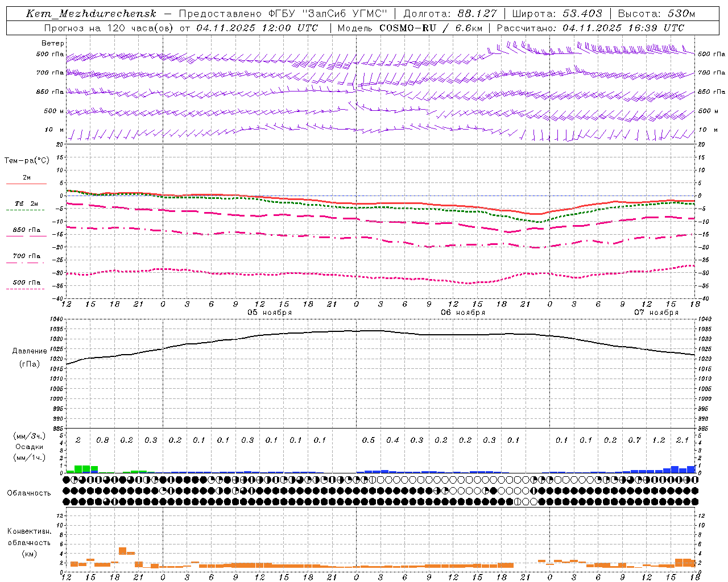
Task: Click the latitude value 53.403
Action: pos(582,14)
